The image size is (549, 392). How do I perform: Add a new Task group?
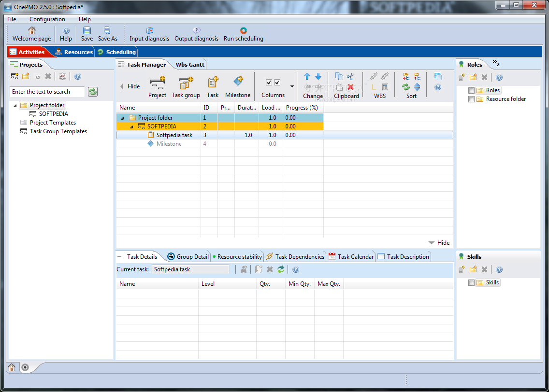pyautogui.click(x=186, y=87)
